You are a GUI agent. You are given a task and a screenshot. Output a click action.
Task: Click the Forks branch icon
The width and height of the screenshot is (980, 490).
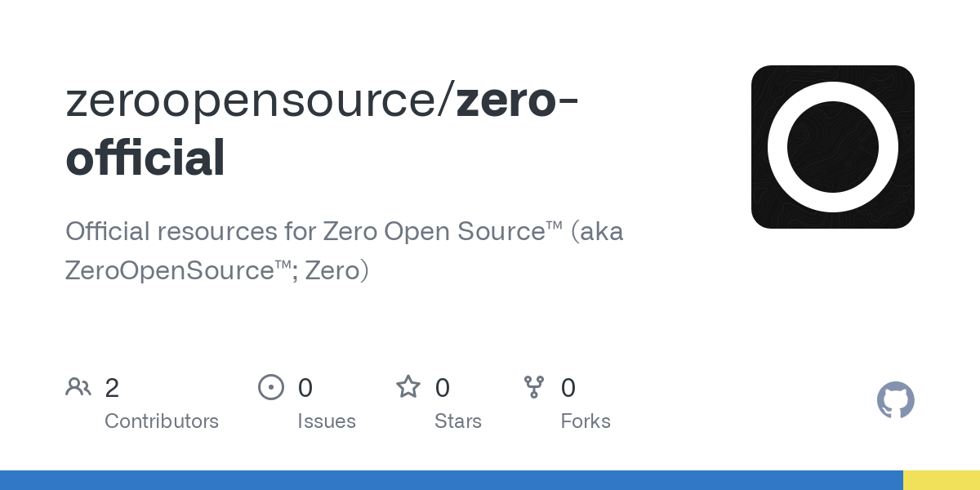[x=534, y=387]
